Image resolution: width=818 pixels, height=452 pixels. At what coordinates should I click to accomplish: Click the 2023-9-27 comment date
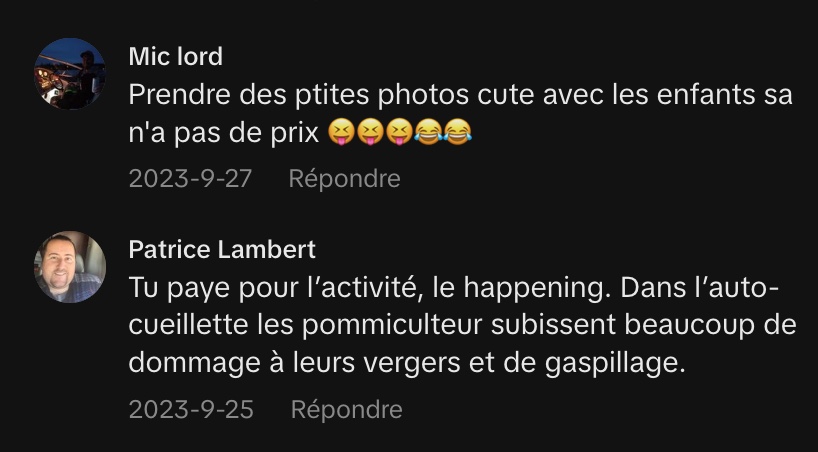[190, 179]
